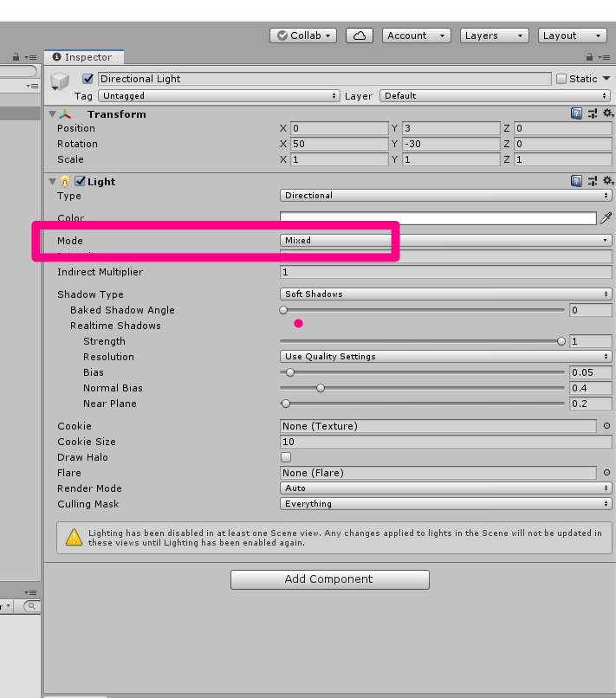Image resolution: width=616 pixels, height=698 pixels.
Task: Click the Rotation Y field
Action: click(x=451, y=144)
